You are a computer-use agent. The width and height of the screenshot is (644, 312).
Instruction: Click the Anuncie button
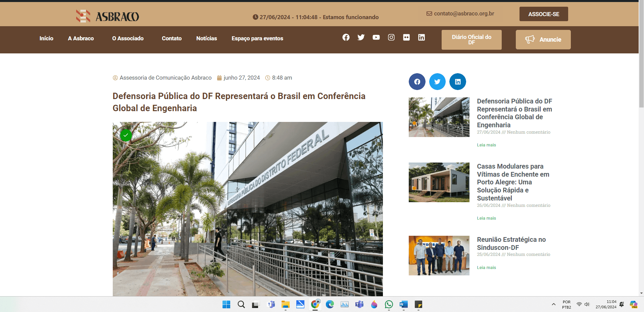click(x=543, y=40)
